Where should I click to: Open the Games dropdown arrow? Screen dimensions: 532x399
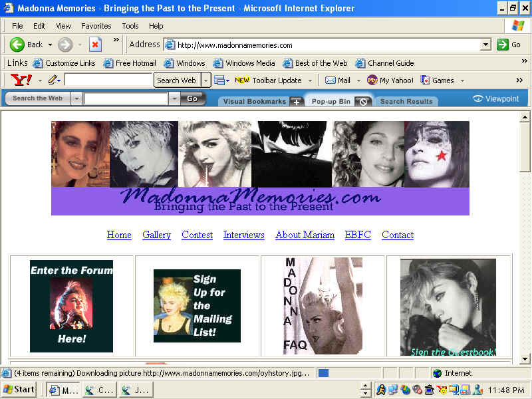(x=462, y=80)
